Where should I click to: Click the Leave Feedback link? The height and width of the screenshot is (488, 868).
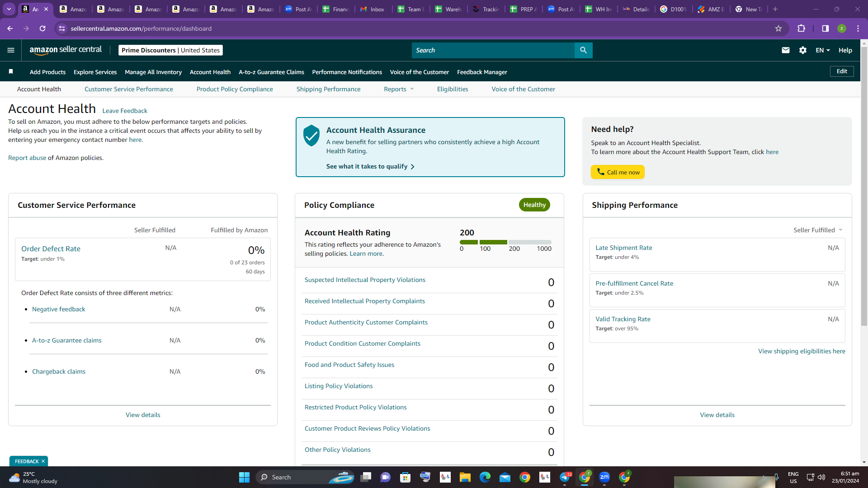point(125,111)
